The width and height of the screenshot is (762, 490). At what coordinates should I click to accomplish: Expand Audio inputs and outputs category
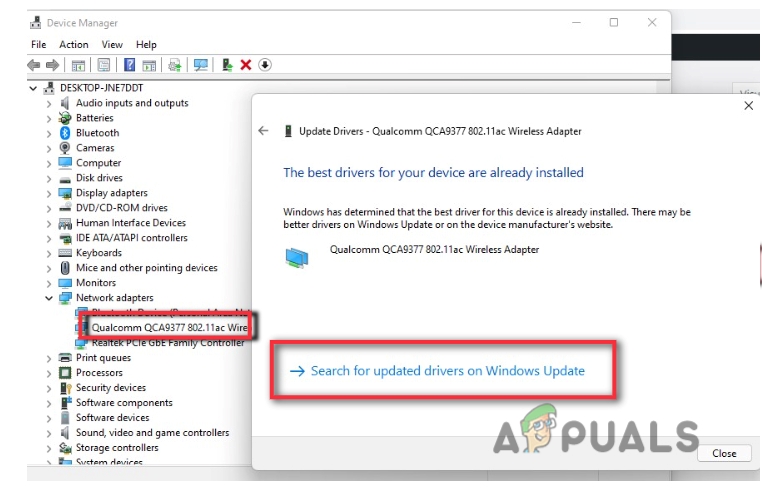[x=49, y=104]
